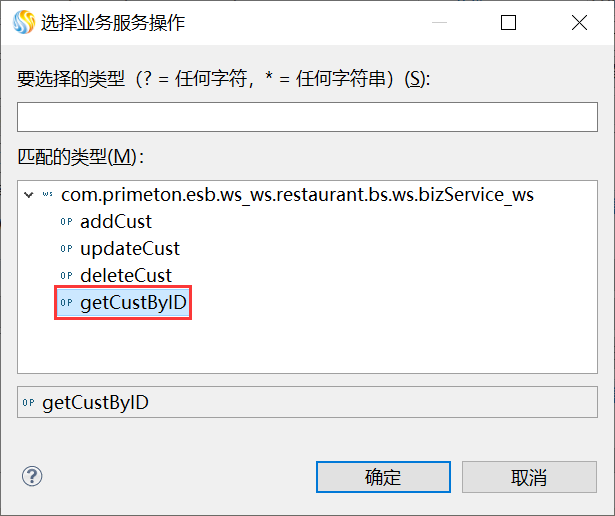Screen dimensions: 615x516
Task: Maximize the dialog window
Action: (x=508, y=22)
